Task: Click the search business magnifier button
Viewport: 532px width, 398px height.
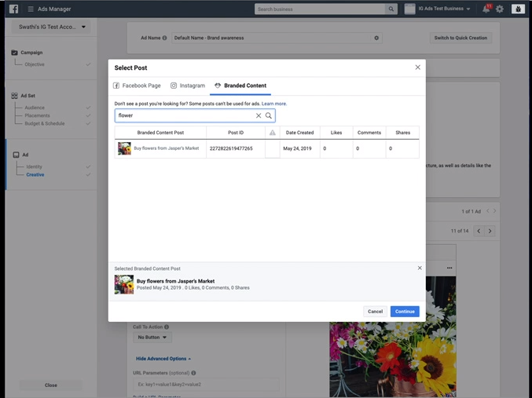Action: (x=391, y=9)
